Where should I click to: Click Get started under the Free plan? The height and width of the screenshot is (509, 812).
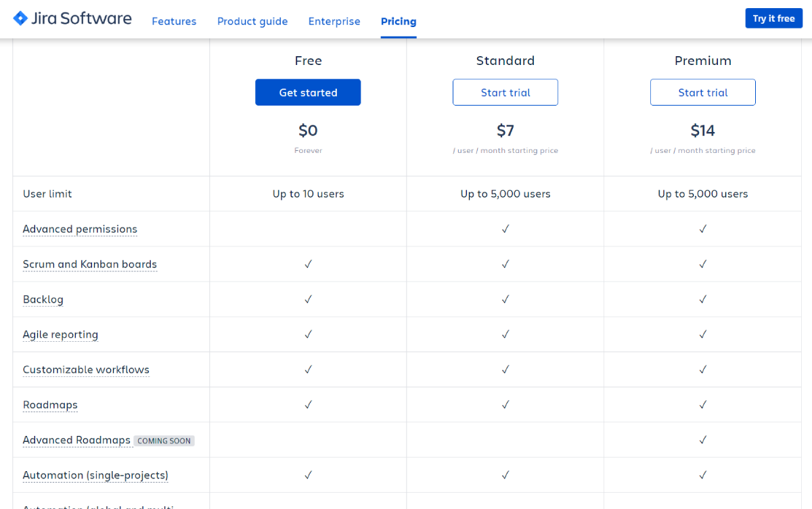(308, 92)
